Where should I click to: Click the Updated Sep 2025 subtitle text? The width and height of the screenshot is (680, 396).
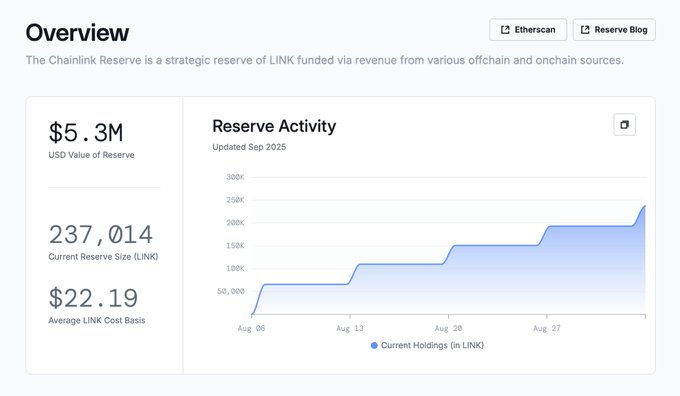tap(249, 147)
